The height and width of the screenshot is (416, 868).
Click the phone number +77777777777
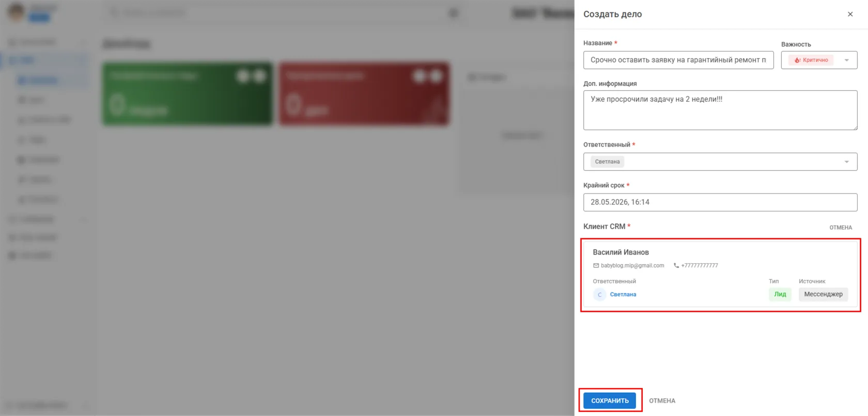point(700,266)
